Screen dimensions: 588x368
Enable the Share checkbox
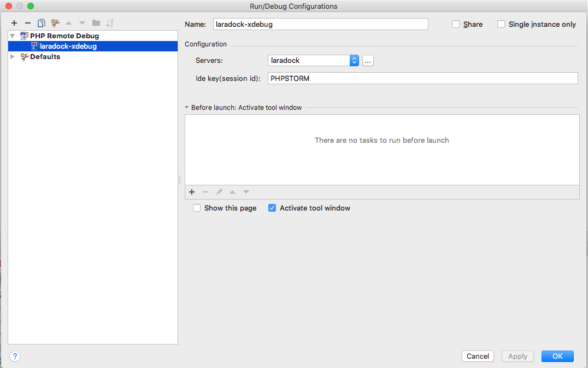pos(456,24)
